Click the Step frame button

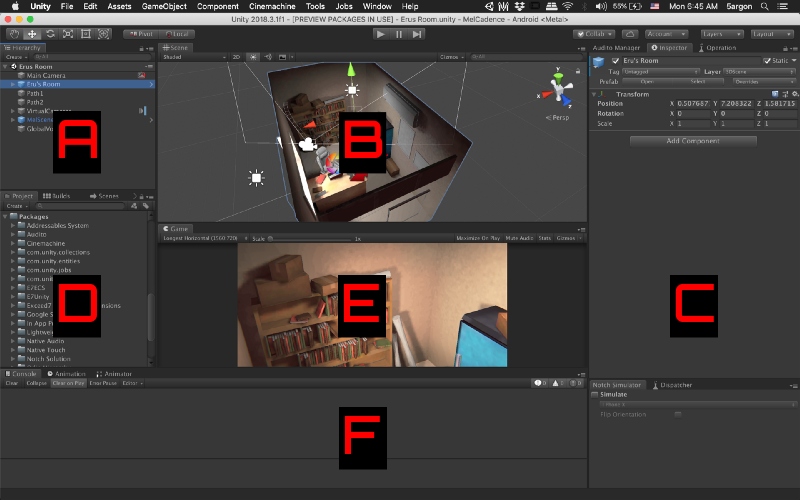pos(417,34)
